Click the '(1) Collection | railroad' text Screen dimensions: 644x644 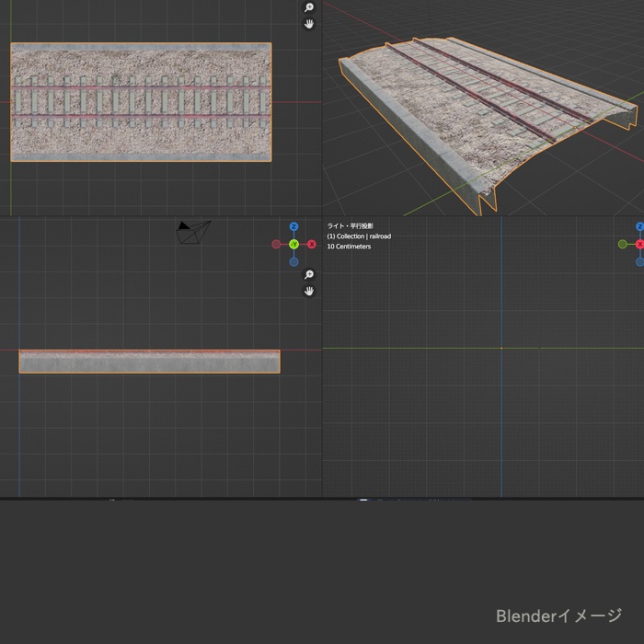tap(359, 236)
